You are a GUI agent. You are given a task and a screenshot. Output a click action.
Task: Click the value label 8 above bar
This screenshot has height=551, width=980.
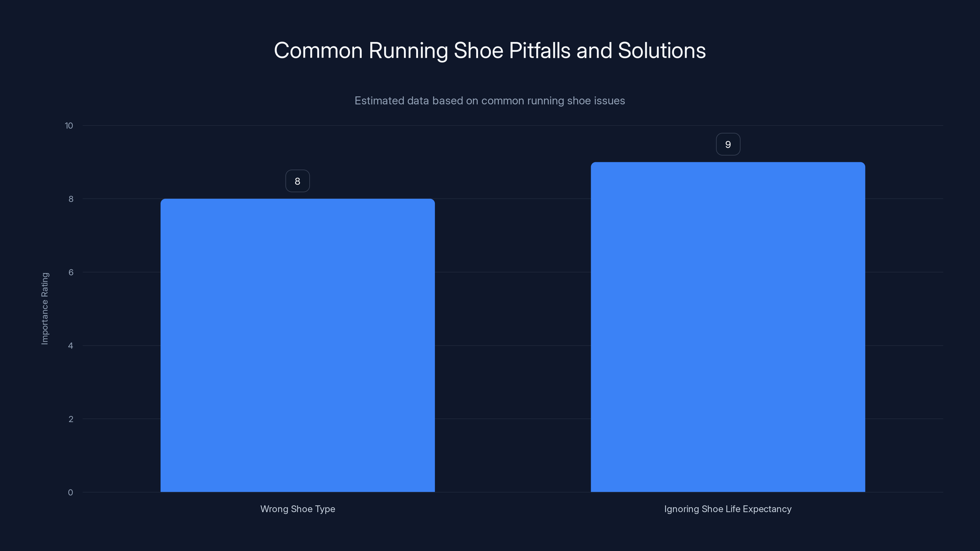[x=297, y=181]
